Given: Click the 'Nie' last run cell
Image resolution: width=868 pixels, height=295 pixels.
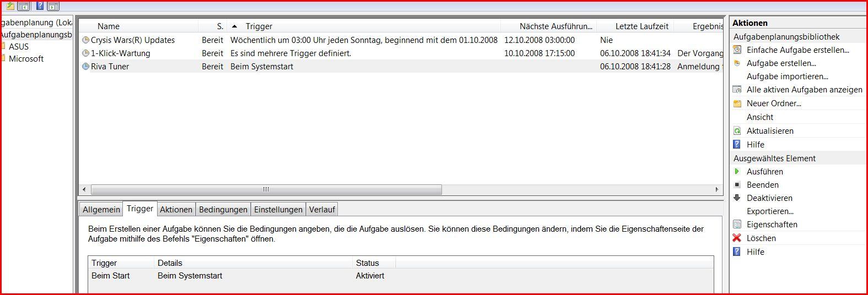Looking at the screenshot, I should (606, 40).
